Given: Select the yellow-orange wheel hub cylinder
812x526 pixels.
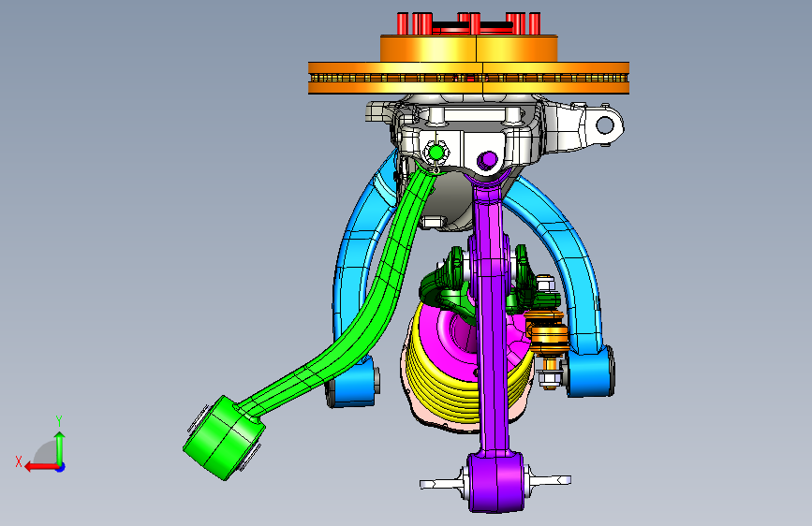Looking at the screenshot, I should click(468, 49).
